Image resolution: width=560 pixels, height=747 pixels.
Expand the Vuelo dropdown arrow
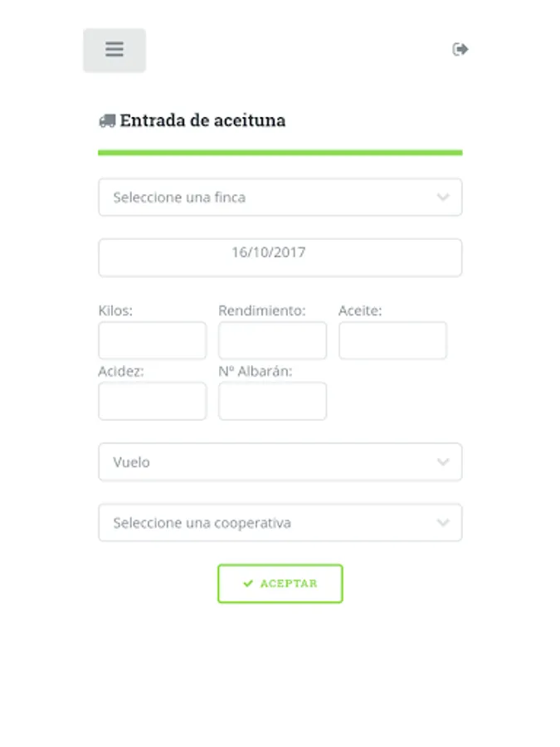[443, 462]
